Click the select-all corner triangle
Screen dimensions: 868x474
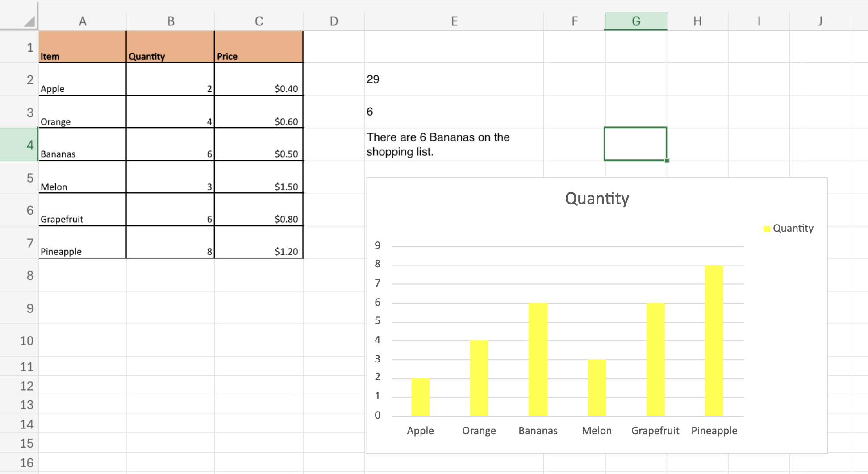(29, 21)
